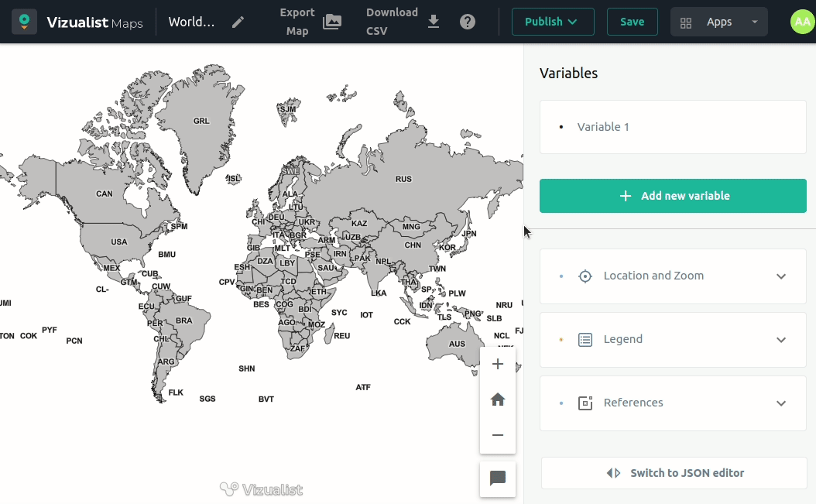Click the Vizualist Maps logo icon

click(x=25, y=22)
